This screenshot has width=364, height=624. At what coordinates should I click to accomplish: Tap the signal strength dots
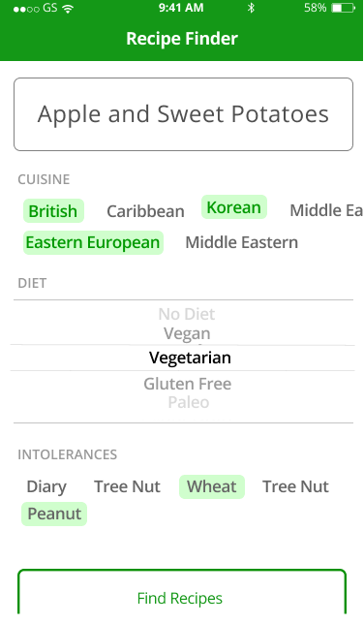pos(26,9)
